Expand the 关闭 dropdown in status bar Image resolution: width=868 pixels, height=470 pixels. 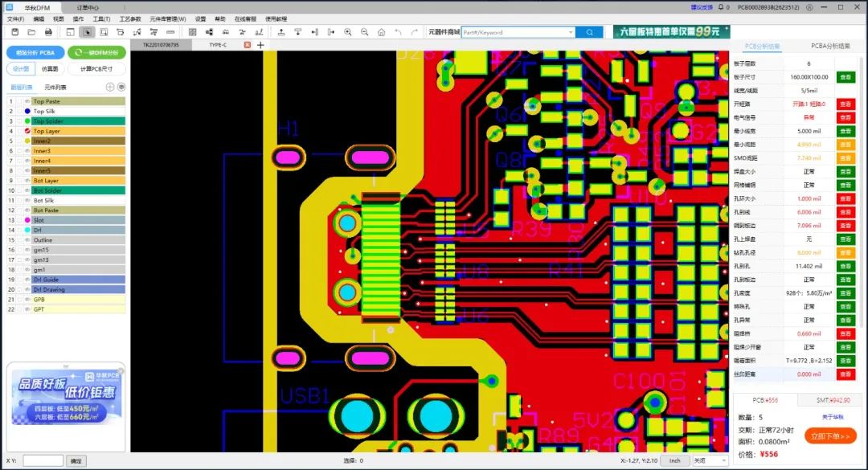(x=723, y=461)
